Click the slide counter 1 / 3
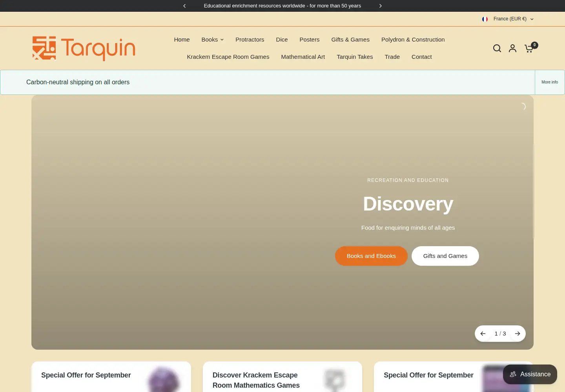Viewport: 565px width, 392px height. (500, 334)
